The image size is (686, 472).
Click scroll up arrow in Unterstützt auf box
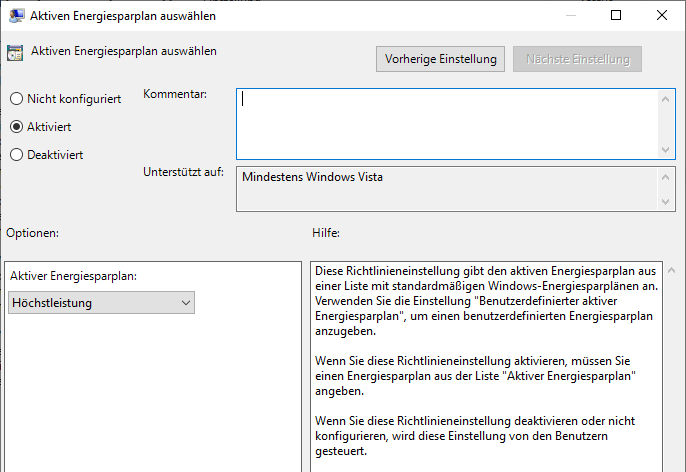coord(667,176)
